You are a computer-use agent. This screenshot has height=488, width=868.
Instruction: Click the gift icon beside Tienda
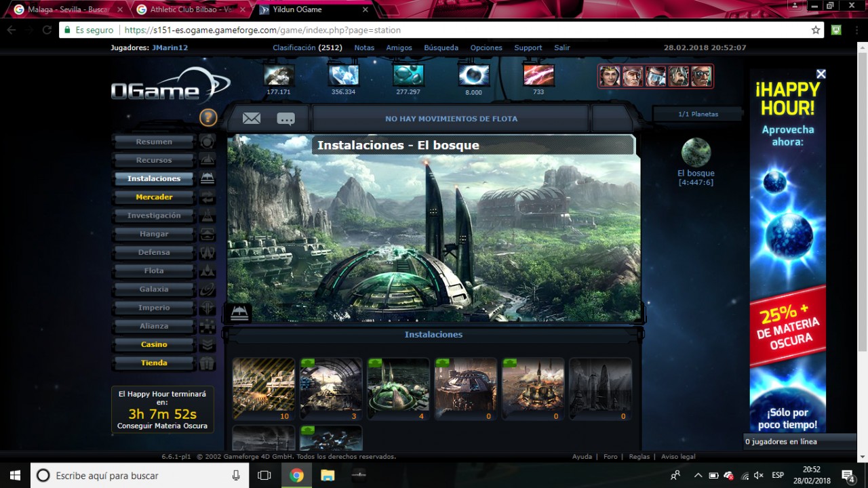(208, 363)
